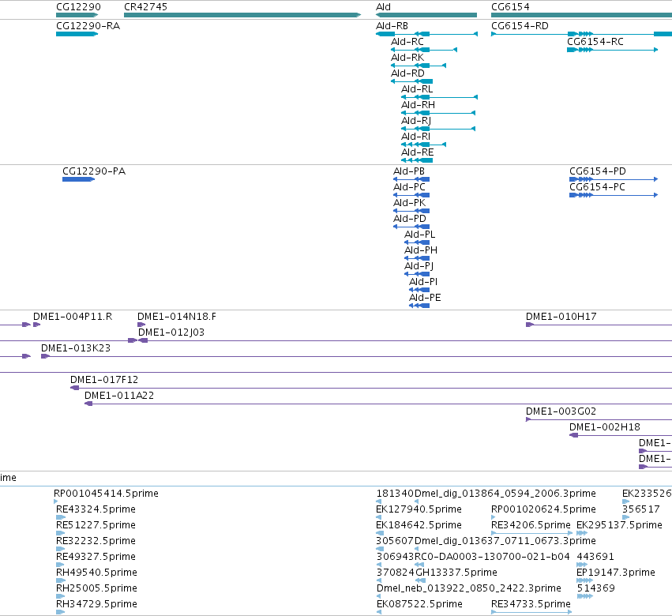Select feature 356517
The height and width of the screenshot is (616, 672).
coord(625,517)
